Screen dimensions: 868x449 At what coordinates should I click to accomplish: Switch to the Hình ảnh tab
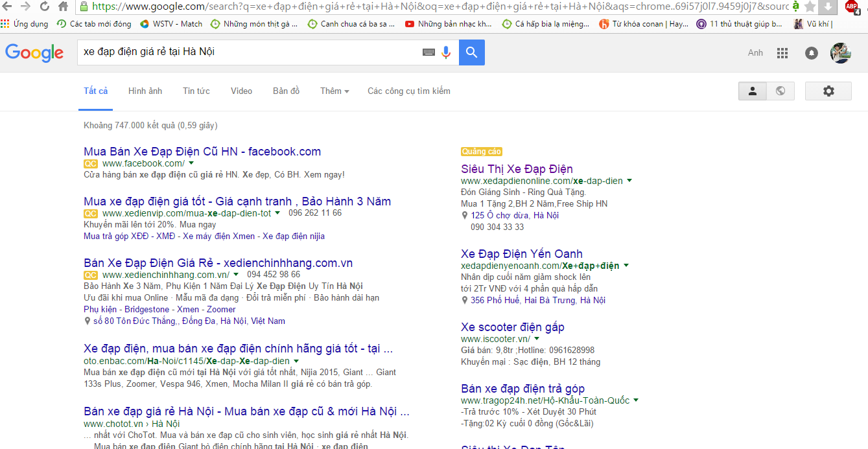[145, 91]
